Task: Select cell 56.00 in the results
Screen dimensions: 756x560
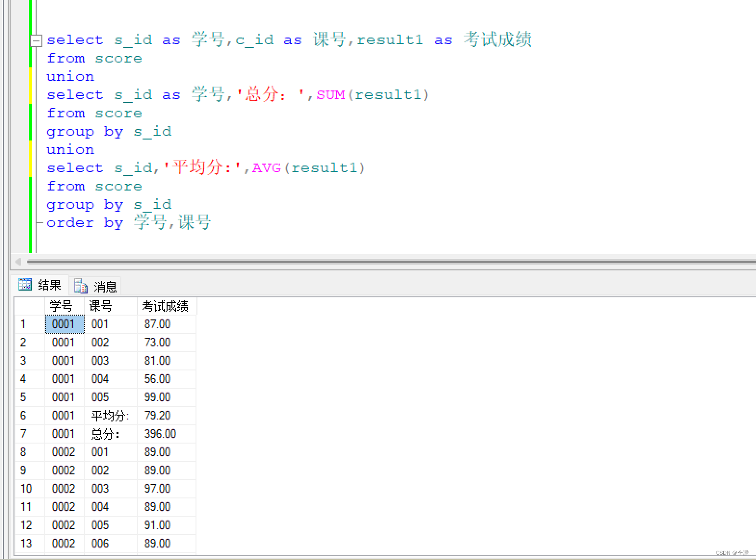Action: click(x=167, y=379)
